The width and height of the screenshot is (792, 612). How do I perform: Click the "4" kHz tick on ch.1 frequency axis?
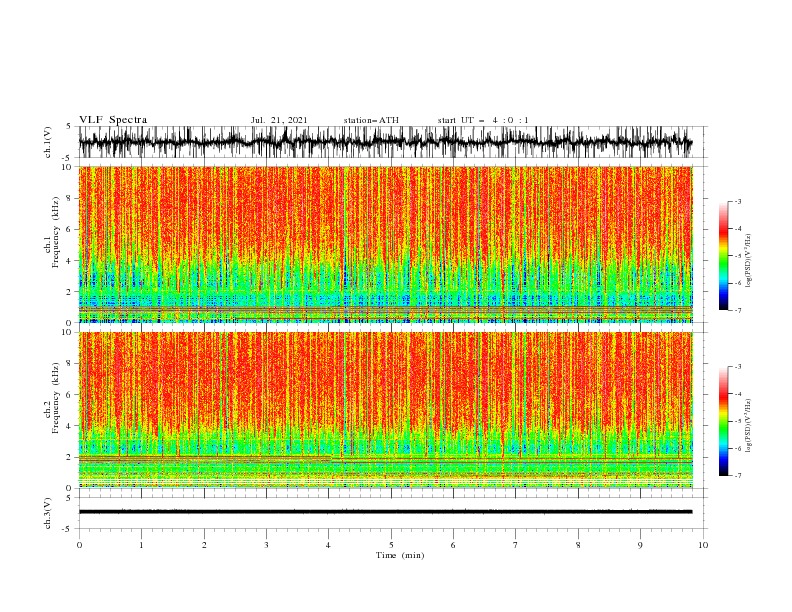point(70,261)
